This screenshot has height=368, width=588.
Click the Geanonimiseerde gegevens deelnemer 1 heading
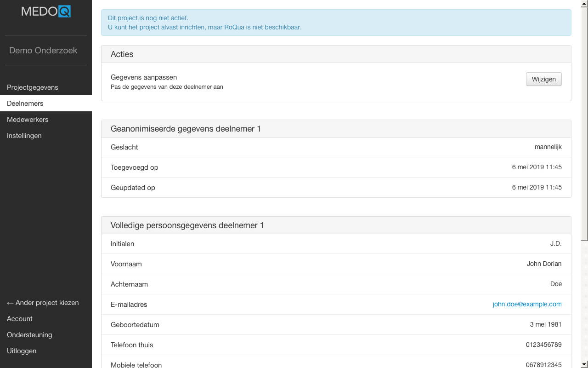[186, 129]
